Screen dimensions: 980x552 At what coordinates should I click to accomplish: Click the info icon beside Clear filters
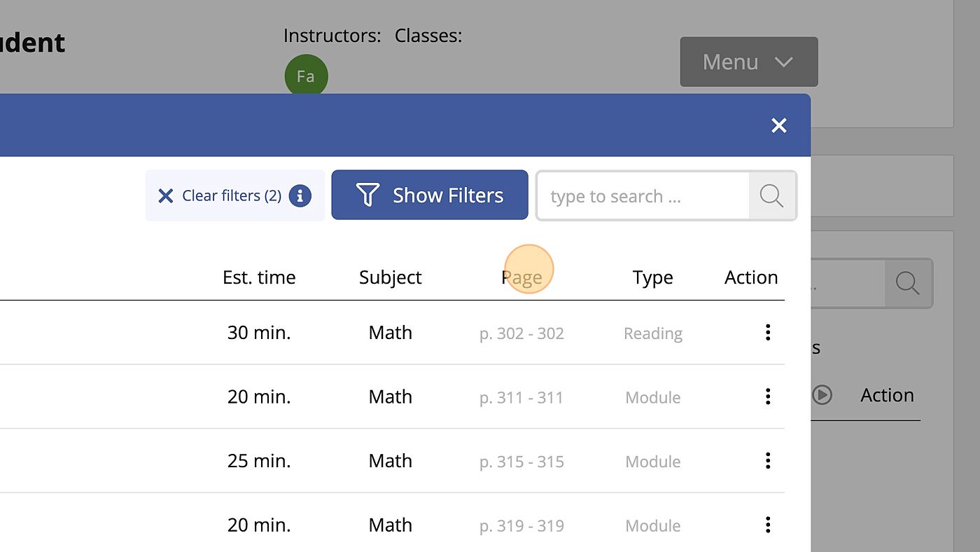(300, 195)
